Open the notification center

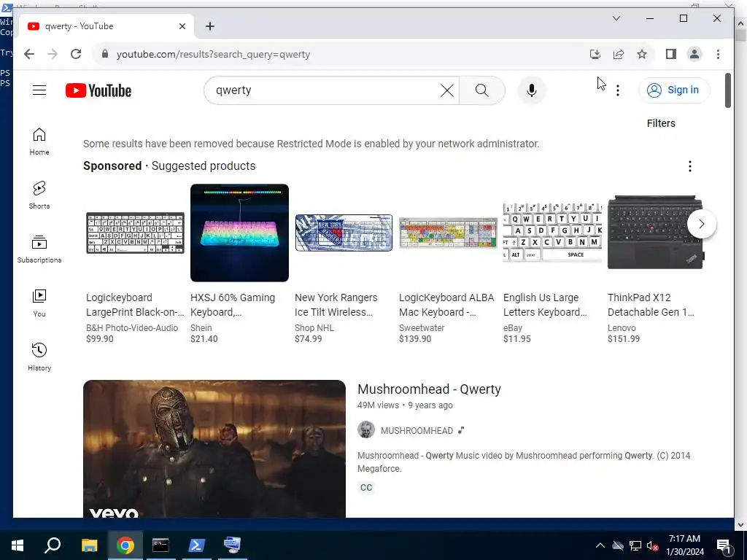coord(724,546)
